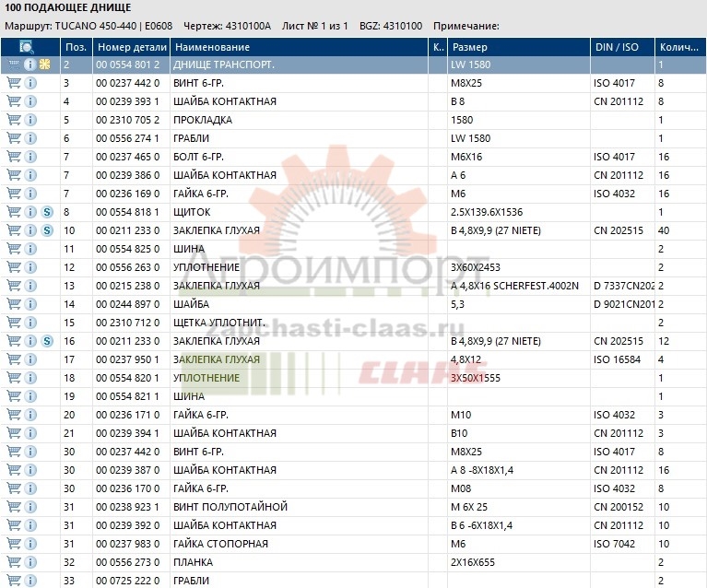Show info for ГАЙКА СТОПОРНАЯ M6
Image resolution: width=707 pixels, height=588 pixels.
[30, 544]
